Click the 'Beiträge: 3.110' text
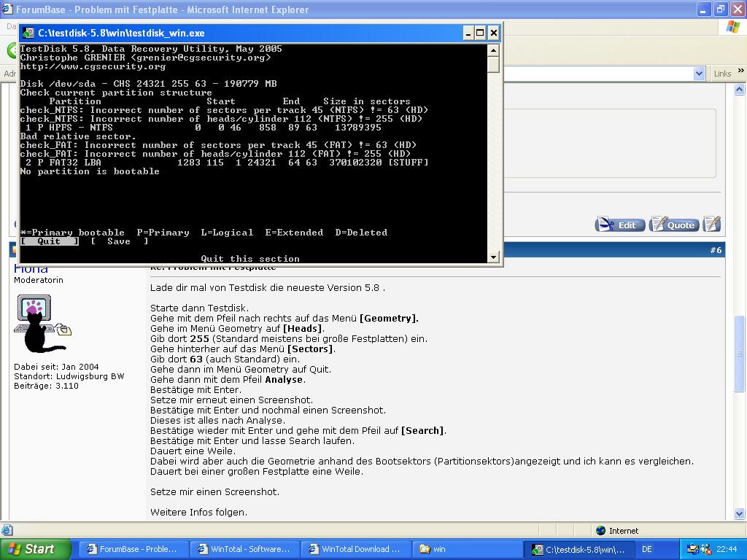The height and width of the screenshot is (560, 747). (46, 386)
